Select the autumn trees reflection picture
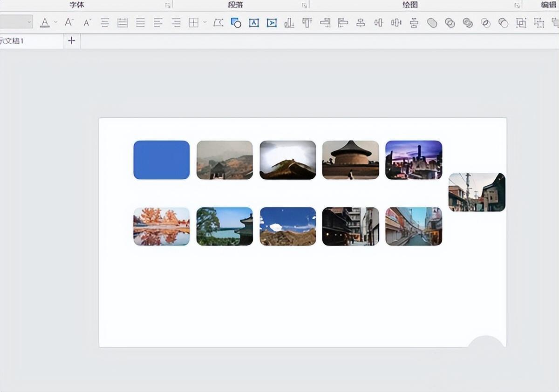Screen dimensions: 559x392 161,226
